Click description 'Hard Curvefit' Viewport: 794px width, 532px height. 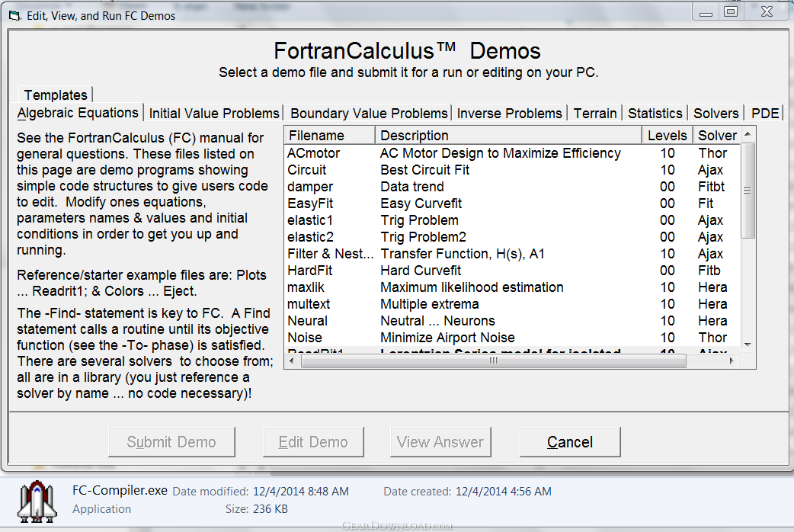(421, 270)
